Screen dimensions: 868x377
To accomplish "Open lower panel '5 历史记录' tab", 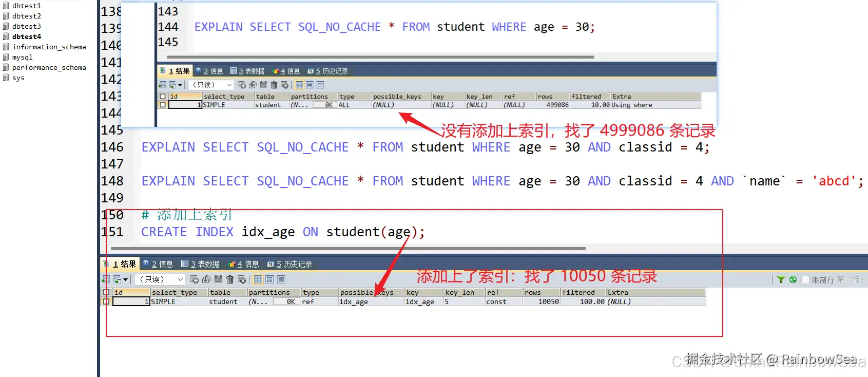I will (x=290, y=264).
